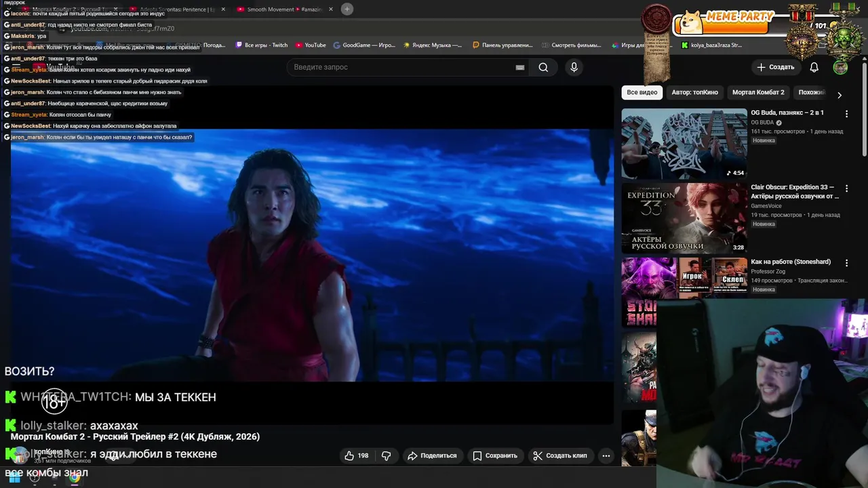Open 'Все игры - Twitch' bookmark
Viewport: 868px width, 488px height.
(262, 45)
